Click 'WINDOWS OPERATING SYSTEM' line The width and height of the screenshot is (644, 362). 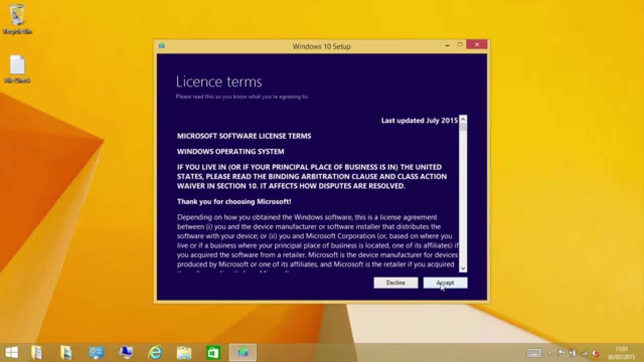pyautogui.click(x=230, y=151)
